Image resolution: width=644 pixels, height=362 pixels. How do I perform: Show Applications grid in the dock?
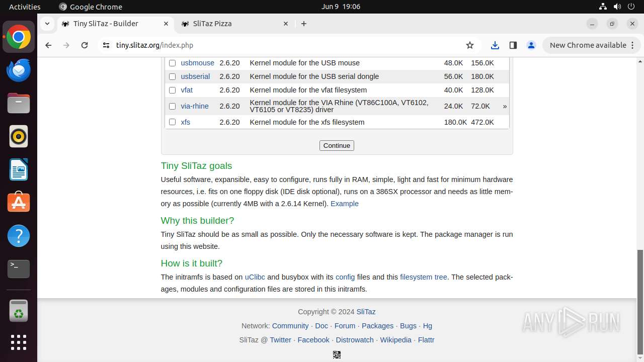(19, 342)
